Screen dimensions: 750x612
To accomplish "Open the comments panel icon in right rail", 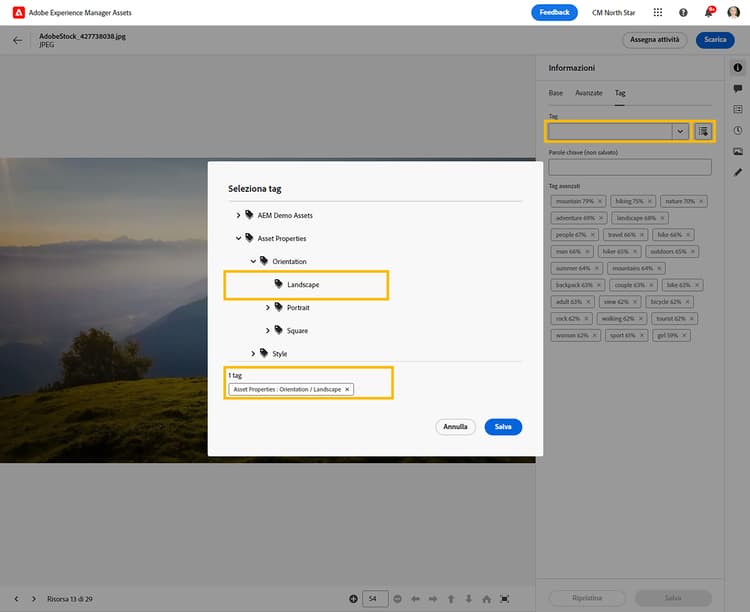I will [x=738, y=88].
